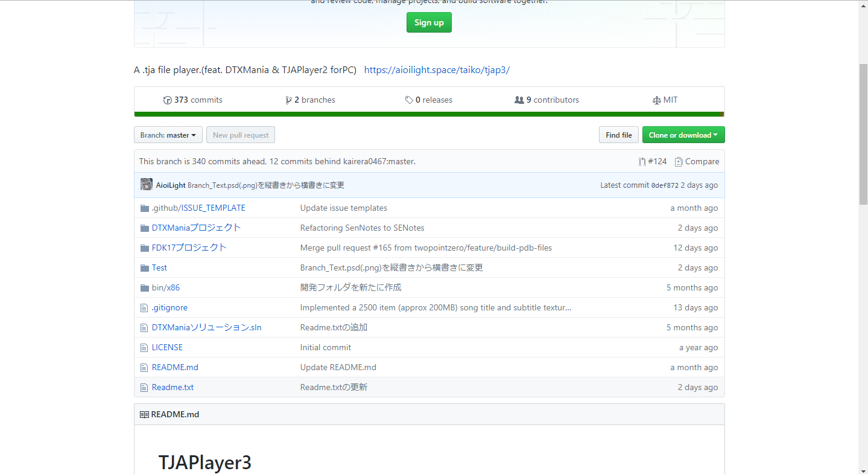This screenshot has width=868, height=474.
Task: Open Refactoring SenNotes to SENotes commit
Action: coord(363,228)
